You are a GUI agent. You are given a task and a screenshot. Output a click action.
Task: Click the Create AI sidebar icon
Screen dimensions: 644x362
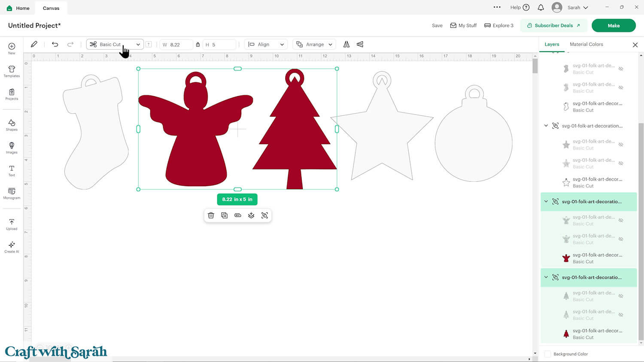pos(12,247)
